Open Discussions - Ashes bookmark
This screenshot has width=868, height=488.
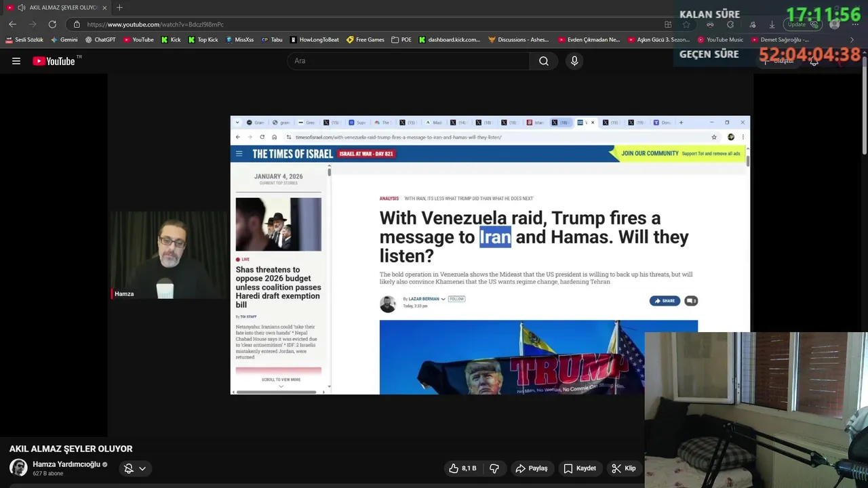point(519,40)
